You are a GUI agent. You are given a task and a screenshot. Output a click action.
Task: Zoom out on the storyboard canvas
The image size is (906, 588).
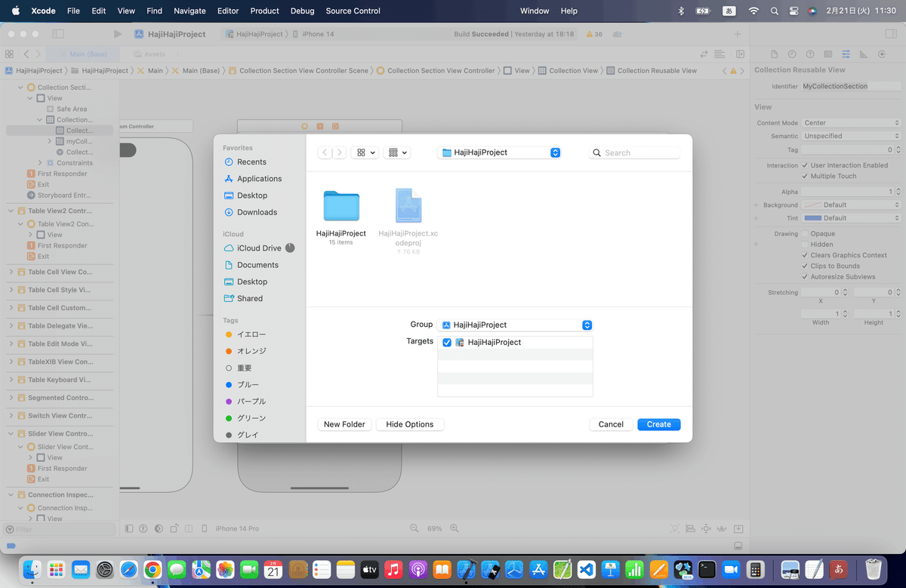(414, 528)
